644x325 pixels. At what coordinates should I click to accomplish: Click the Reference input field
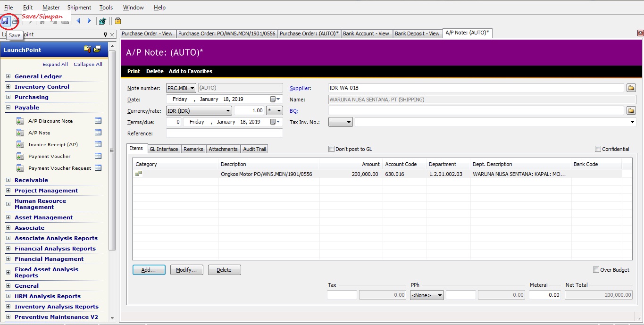pos(224,133)
